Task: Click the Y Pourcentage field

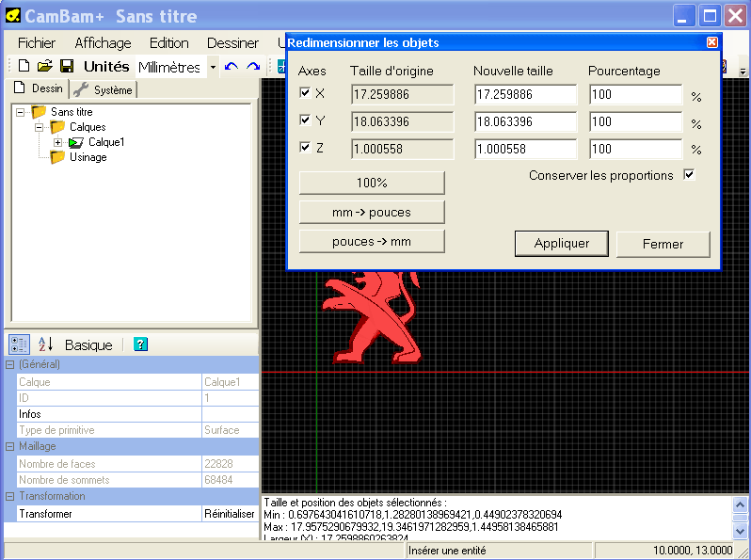Action: (x=635, y=121)
